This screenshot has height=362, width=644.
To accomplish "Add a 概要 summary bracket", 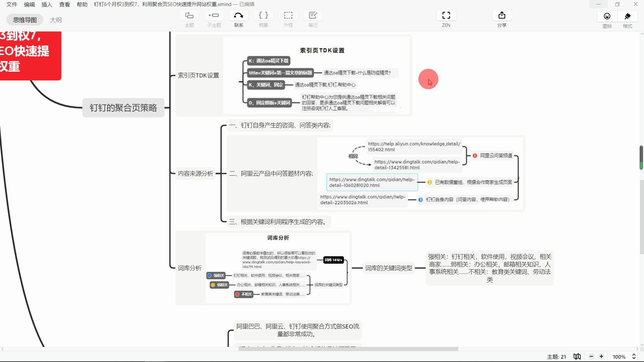I will [263, 19].
